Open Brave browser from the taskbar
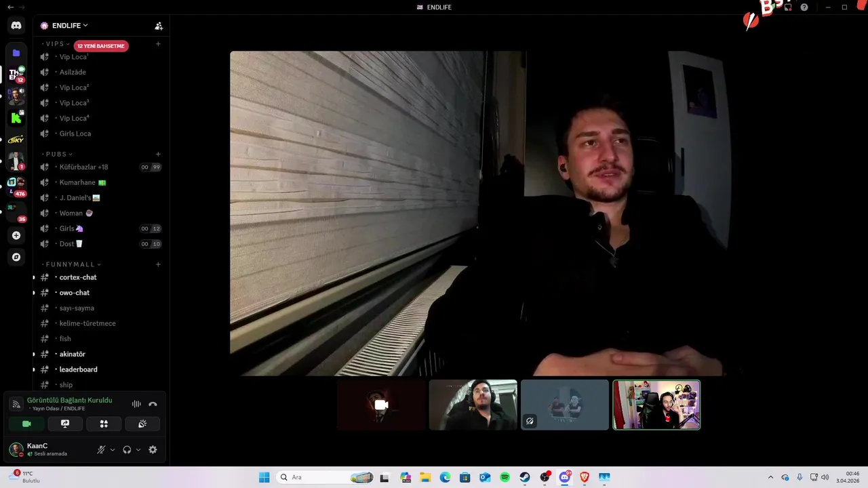Viewport: 868px width, 488px height. [x=585, y=477]
